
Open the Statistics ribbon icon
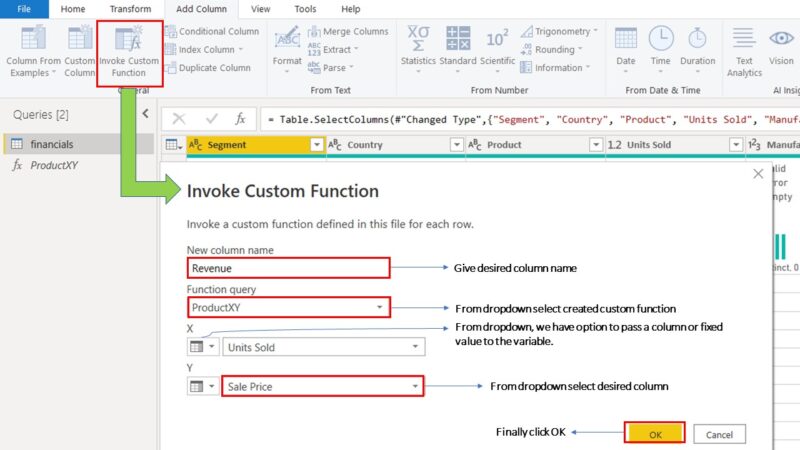418,40
